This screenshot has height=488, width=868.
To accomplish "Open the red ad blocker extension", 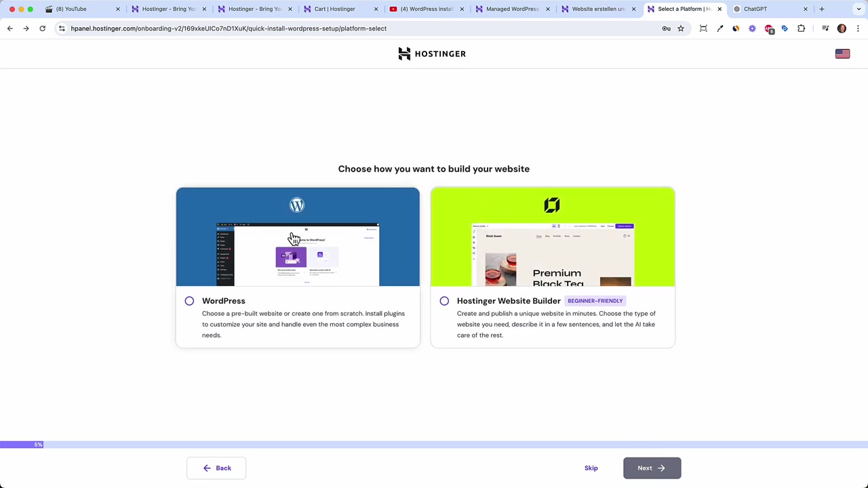I will (x=769, y=28).
